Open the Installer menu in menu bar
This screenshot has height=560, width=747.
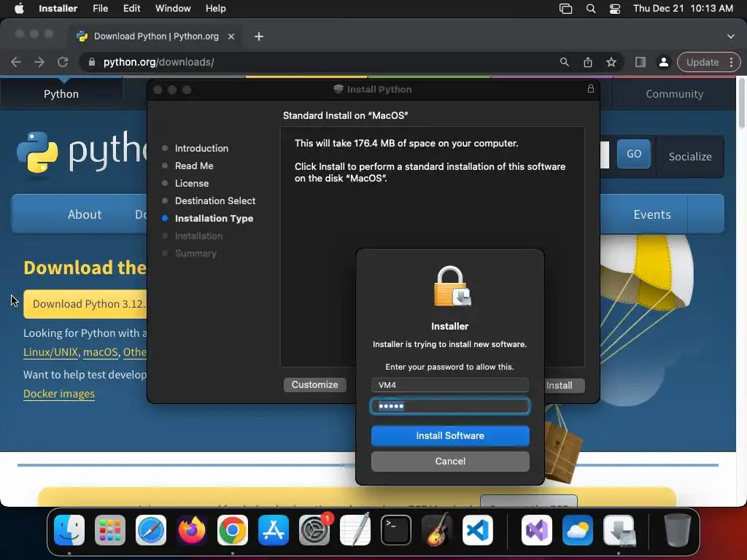(58, 8)
